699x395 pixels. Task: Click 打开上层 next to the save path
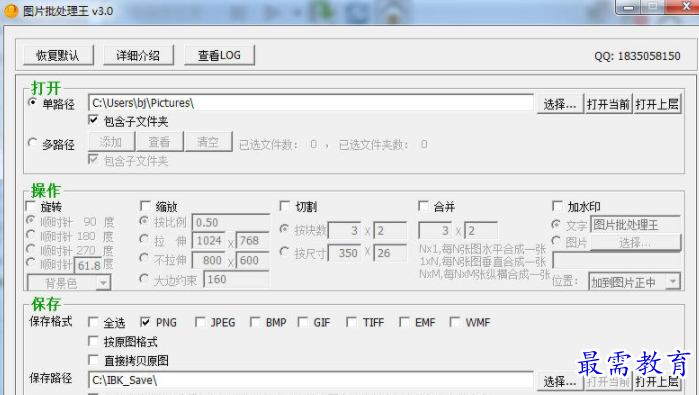[657, 382]
